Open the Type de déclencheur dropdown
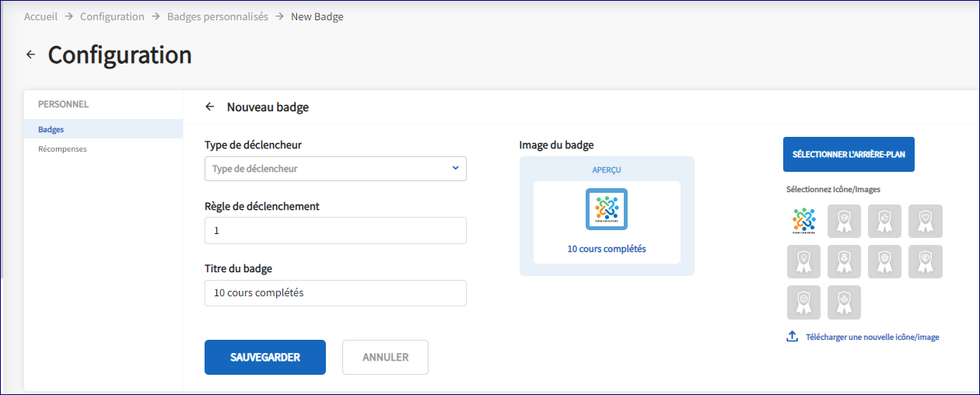 (x=335, y=169)
